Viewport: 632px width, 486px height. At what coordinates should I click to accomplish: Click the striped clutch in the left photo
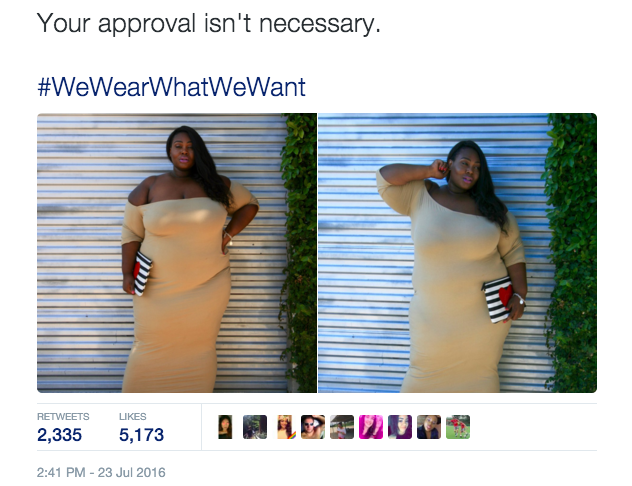[142, 273]
